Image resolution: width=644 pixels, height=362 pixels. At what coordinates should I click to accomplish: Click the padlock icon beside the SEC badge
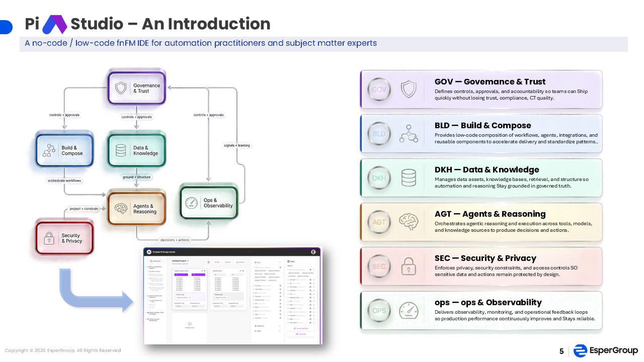coord(408,266)
